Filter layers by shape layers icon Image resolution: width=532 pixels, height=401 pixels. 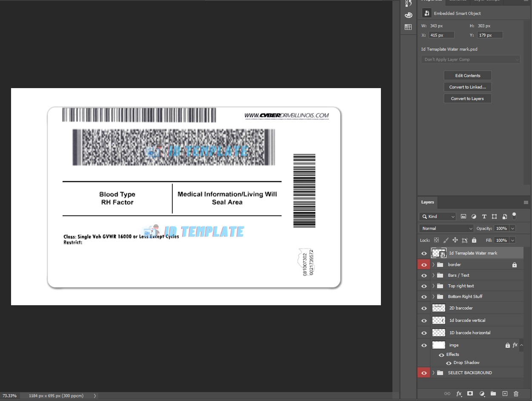coord(494,216)
